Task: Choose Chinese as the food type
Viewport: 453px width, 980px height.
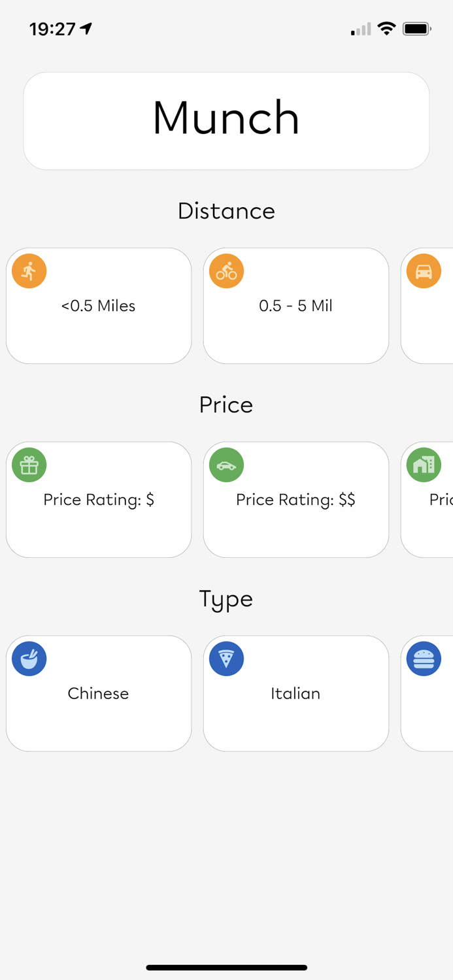Action: tap(98, 693)
